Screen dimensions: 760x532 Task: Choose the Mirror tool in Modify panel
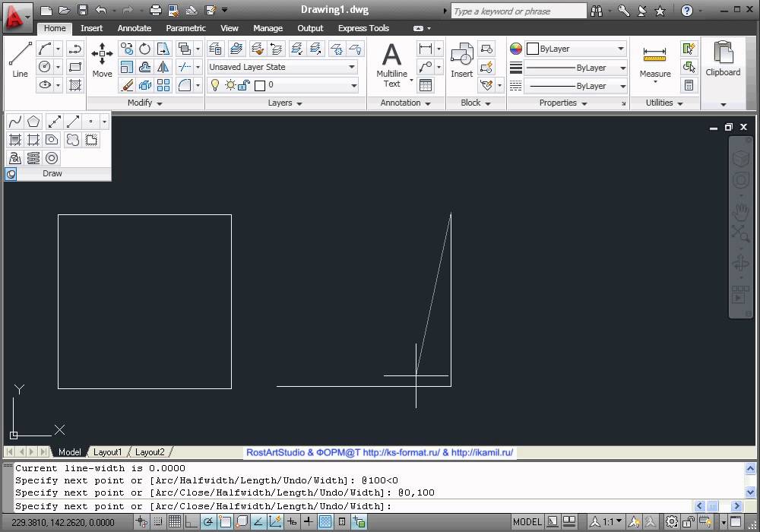(x=163, y=67)
